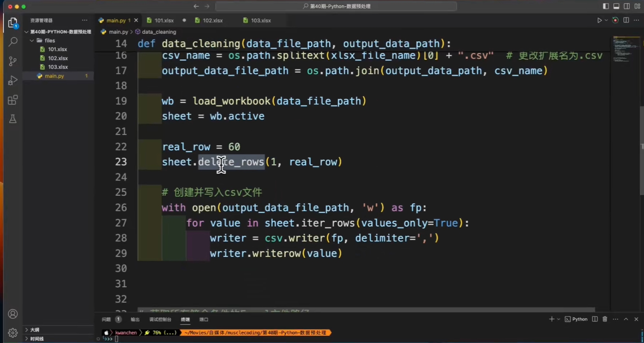Open 103.xlsx in the file explorer

point(58,67)
